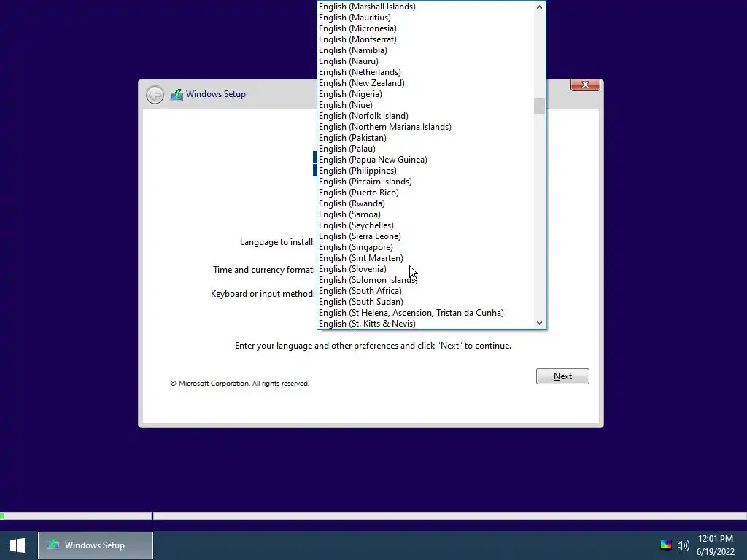Select English (Nauru)
This screenshot has width=747, height=560.
pos(425,61)
